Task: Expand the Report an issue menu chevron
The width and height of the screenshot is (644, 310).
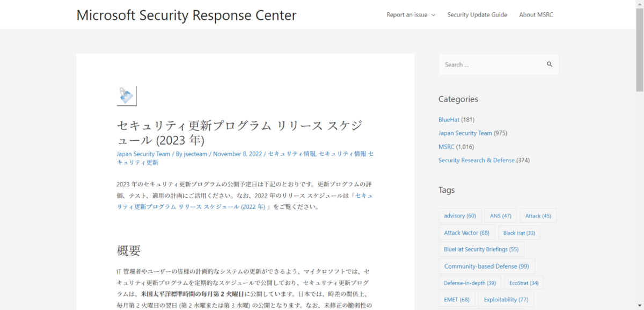Action: click(x=433, y=15)
